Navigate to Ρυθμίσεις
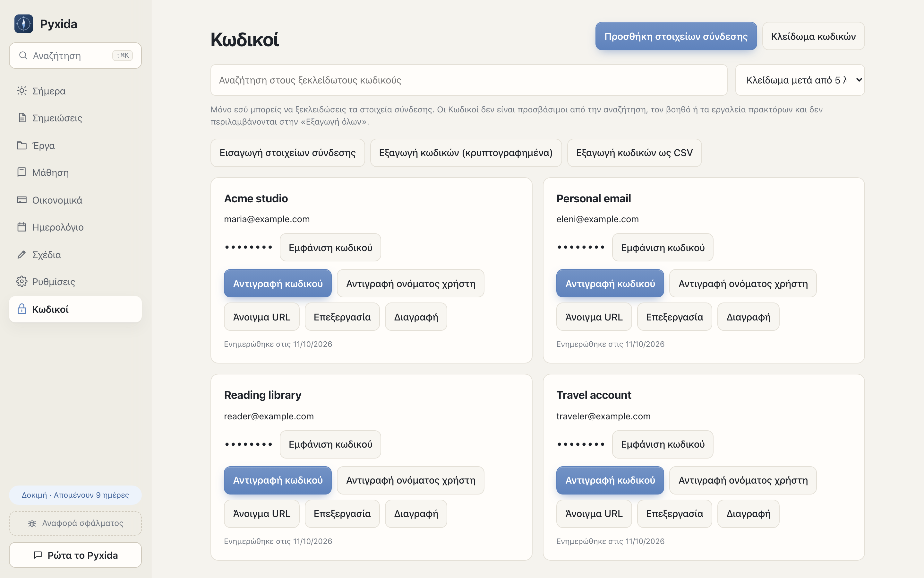924x578 pixels. click(75, 282)
